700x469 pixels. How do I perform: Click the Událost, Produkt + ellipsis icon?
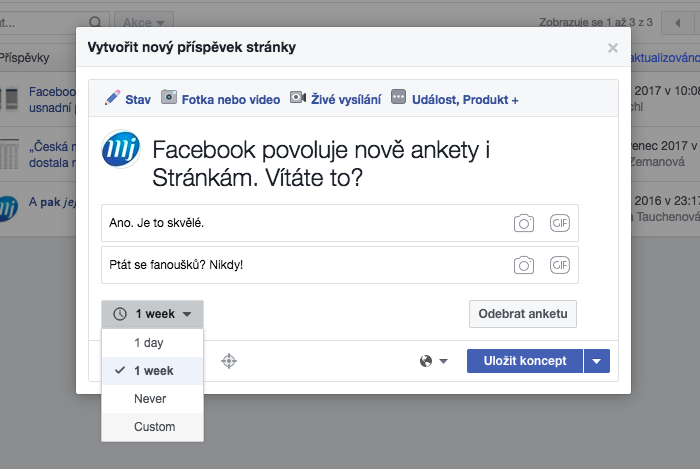(x=398, y=97)
